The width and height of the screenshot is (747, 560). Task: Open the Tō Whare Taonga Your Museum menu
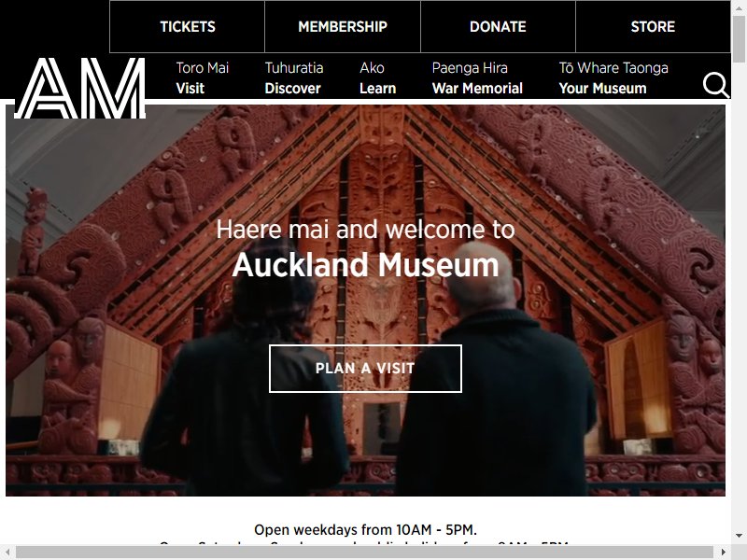pos(613,78)
